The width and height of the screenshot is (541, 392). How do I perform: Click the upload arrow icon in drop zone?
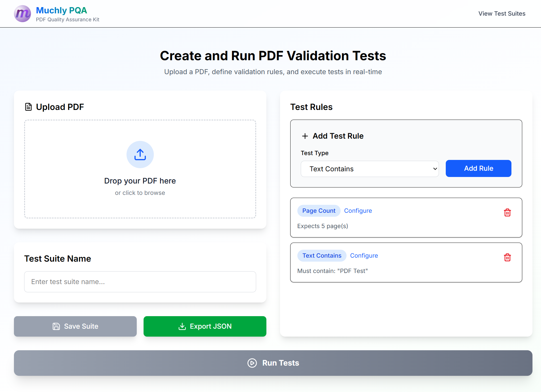coord(140,155)
